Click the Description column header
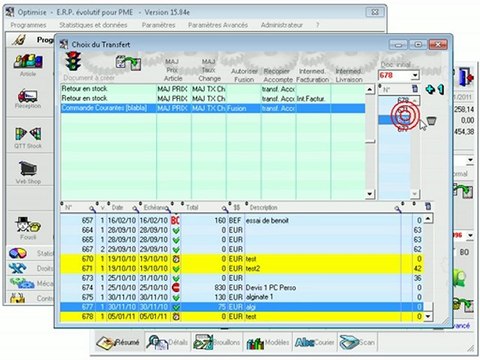The width and height of the screenshot is (480, 360). coord(263,207)
